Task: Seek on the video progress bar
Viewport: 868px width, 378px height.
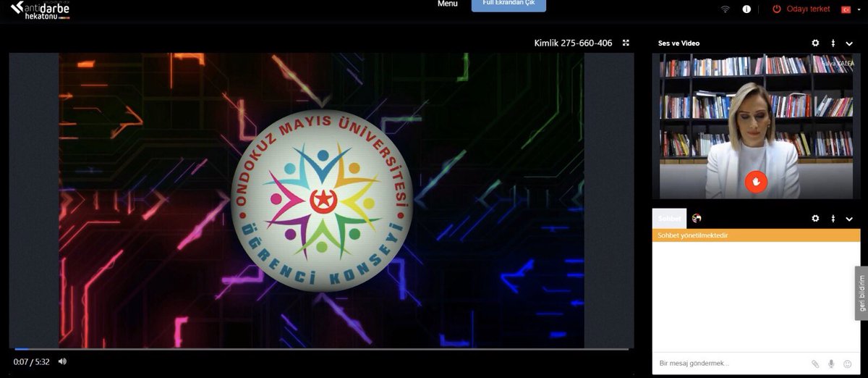Action: coord(321,349)
